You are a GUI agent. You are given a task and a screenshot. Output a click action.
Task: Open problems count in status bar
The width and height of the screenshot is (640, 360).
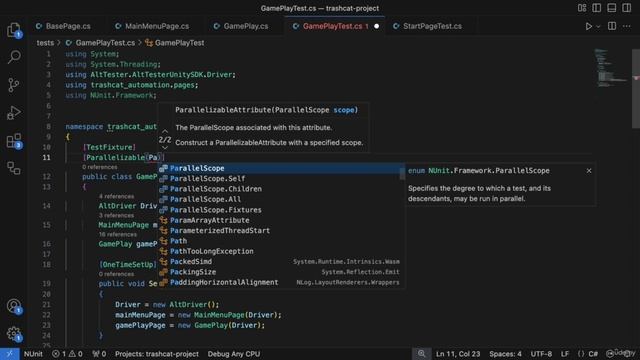[67, 354]
